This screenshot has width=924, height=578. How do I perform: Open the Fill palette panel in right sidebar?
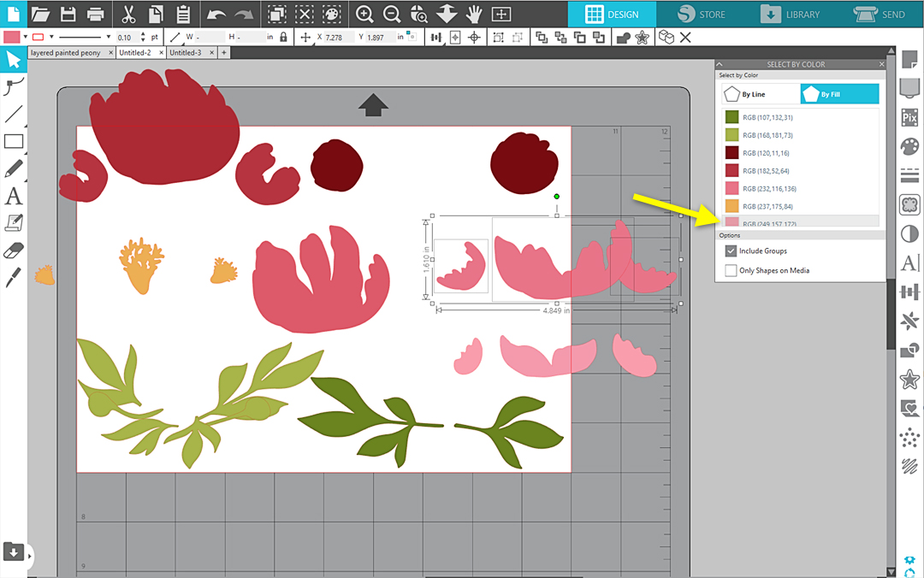point(909,146)
